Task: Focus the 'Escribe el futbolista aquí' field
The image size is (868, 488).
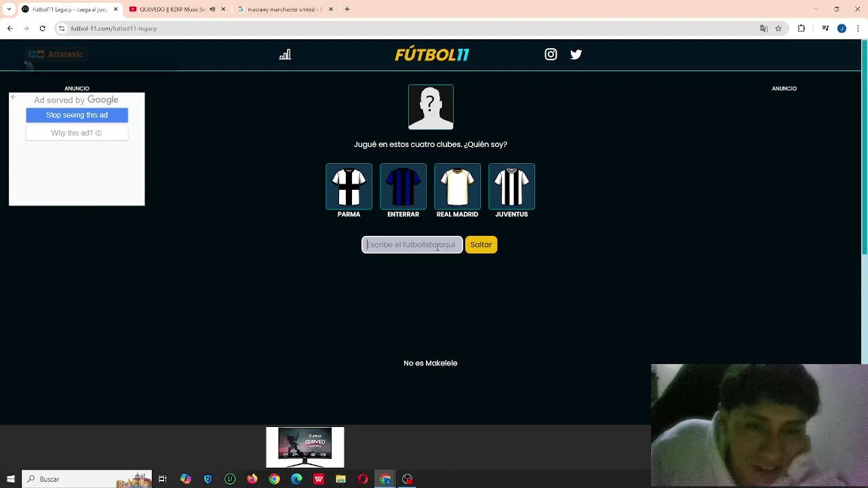Action: click(x=412, y=245)
